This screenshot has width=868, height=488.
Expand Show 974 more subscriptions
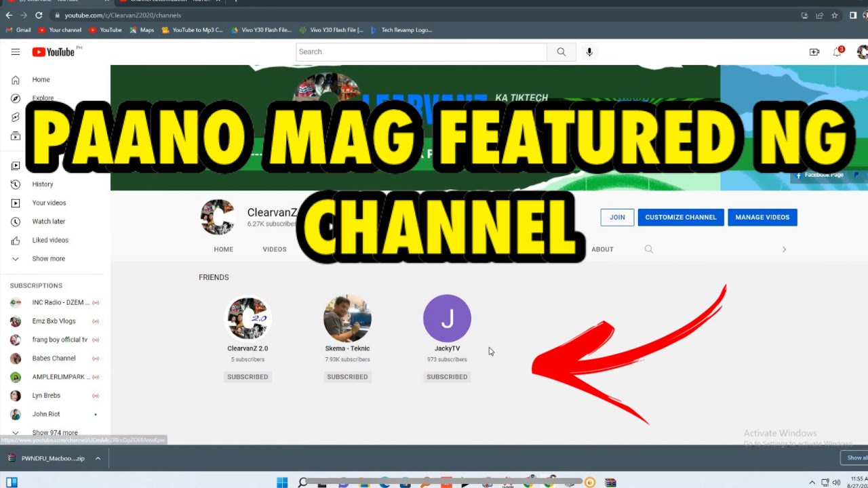(x=56, y=432)
